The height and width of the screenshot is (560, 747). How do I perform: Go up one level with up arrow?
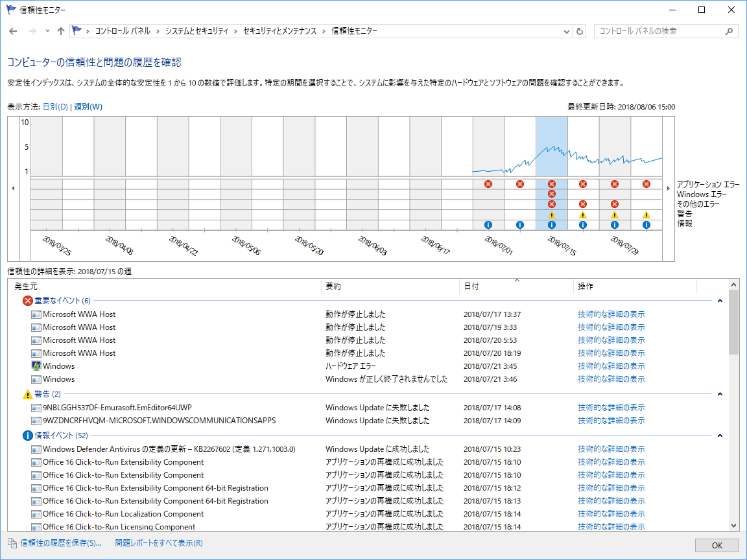tap(60, 31)
